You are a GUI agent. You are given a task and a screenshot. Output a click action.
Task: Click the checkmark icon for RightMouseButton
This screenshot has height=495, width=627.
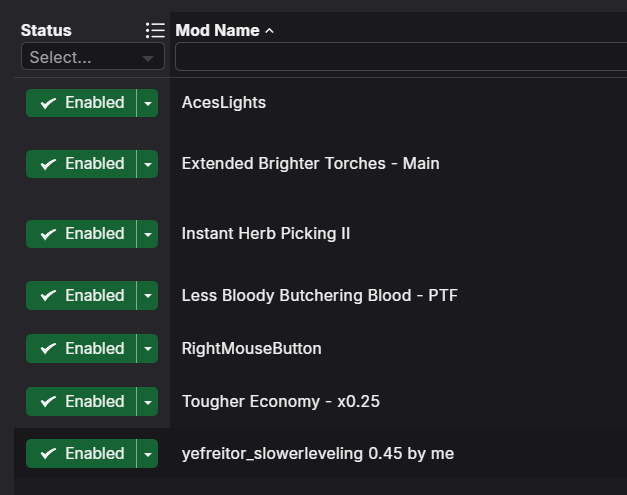[48, 349]
